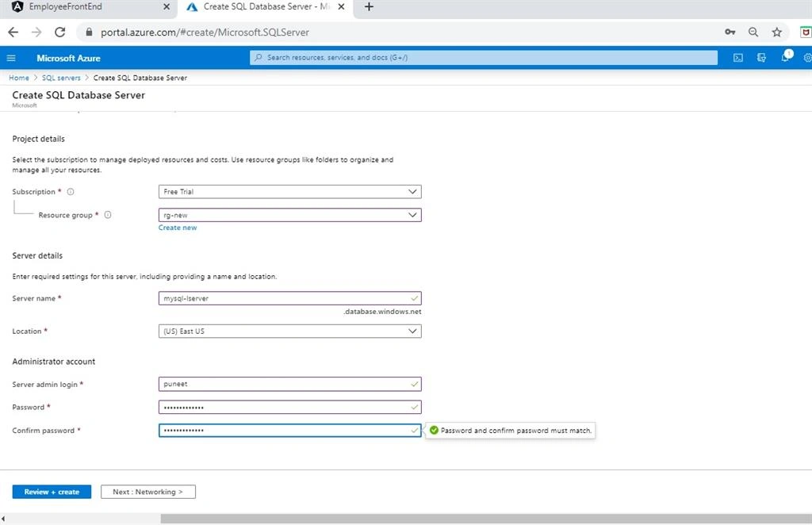Click the Administrator account heading
Image resolution: width=812 pixels, height=525 pixels.
54,362
